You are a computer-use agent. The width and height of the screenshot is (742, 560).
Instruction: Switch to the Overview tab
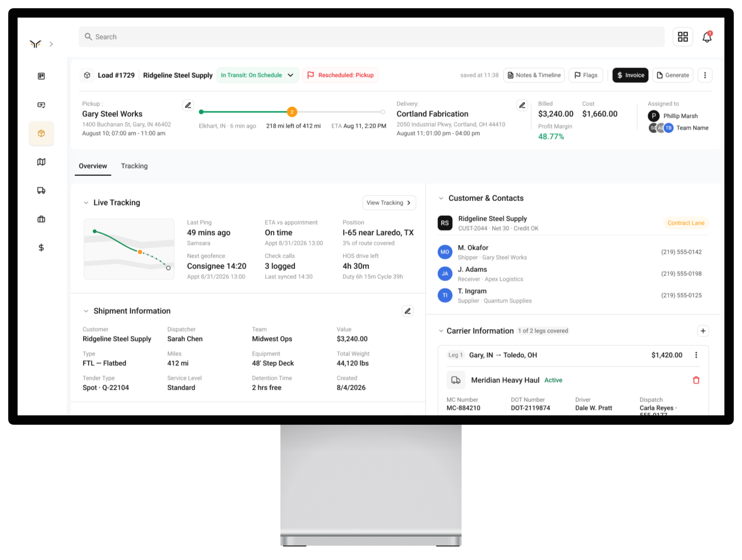tap(93, 166)
